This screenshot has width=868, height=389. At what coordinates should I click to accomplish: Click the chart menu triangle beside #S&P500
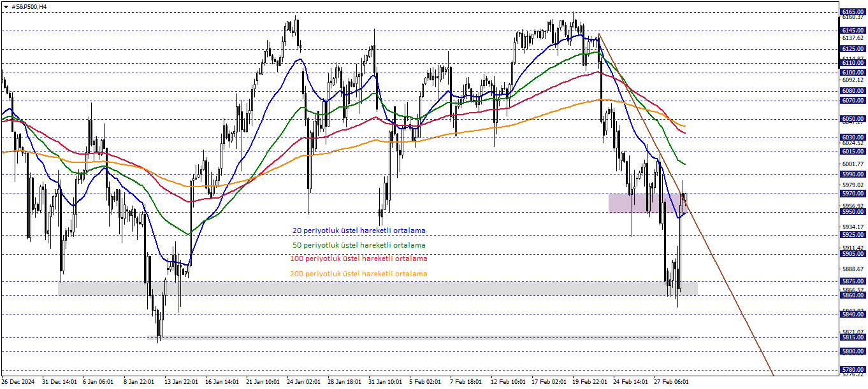pos(6,6)
